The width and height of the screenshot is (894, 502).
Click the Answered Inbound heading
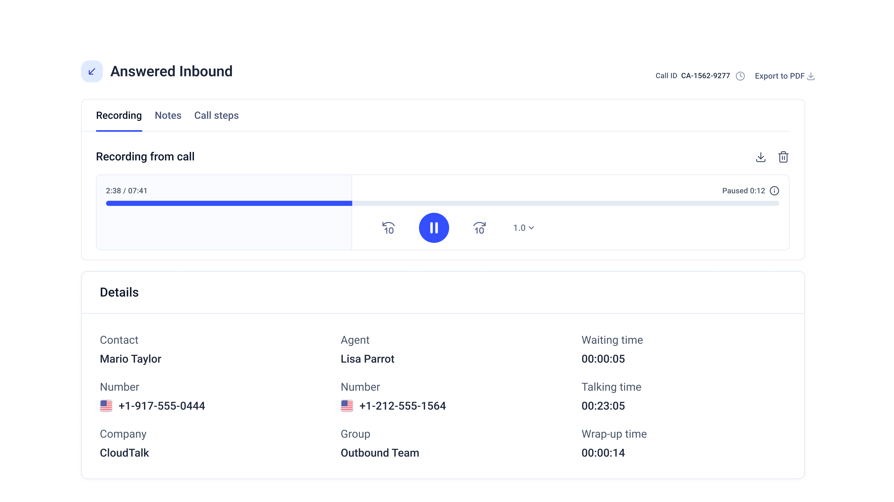click(x=171, y=71)
